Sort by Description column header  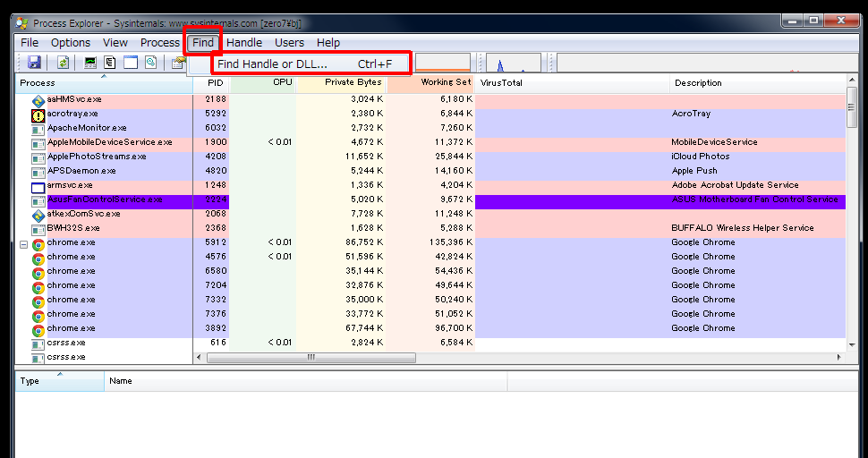click(758, 83)
